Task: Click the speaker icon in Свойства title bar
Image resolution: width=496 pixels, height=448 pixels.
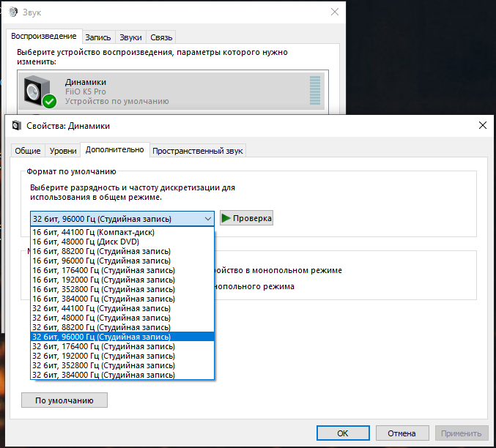Action: coord(16,125)
